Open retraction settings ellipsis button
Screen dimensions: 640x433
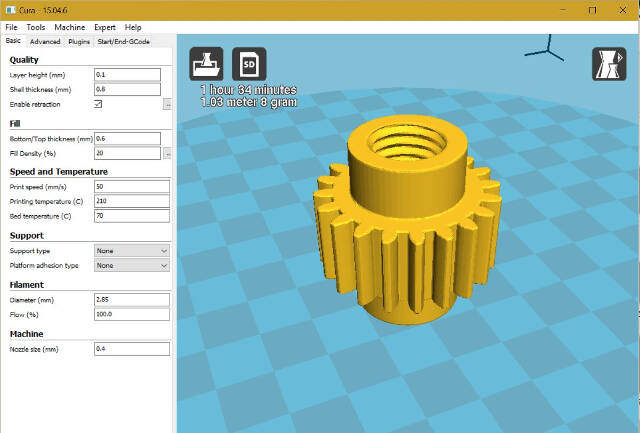pyautogui.click(x=167, y=104)
